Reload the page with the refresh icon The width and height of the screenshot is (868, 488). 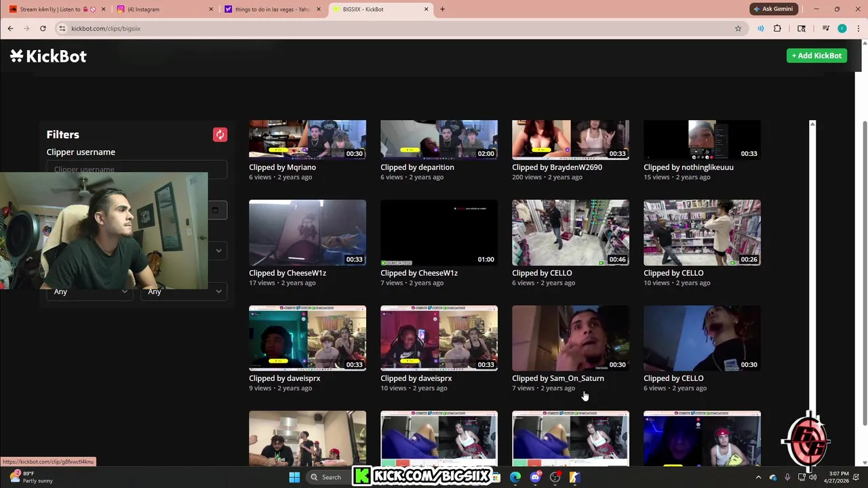click(43, 28)
